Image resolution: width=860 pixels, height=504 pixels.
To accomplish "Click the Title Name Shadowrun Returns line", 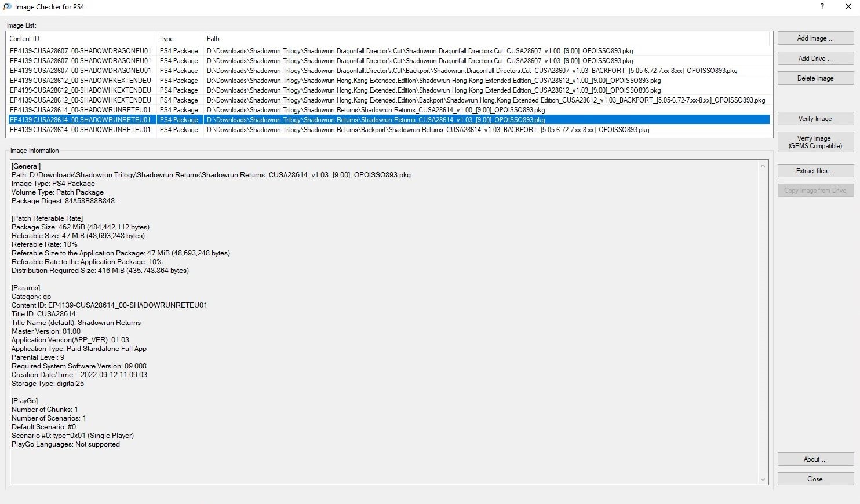I will click(76, 323).
